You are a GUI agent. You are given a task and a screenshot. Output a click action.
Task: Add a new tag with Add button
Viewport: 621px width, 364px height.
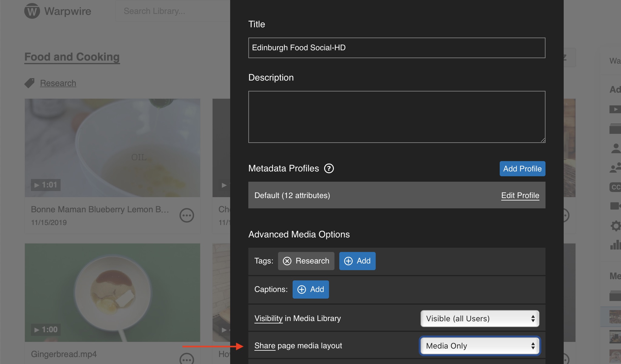pos(357,261)
